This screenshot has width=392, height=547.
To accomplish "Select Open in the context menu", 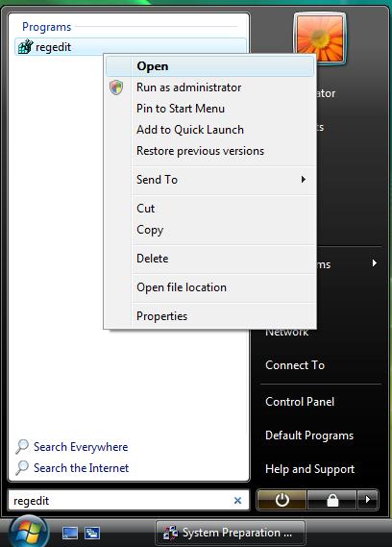I will tap(210, 66).
